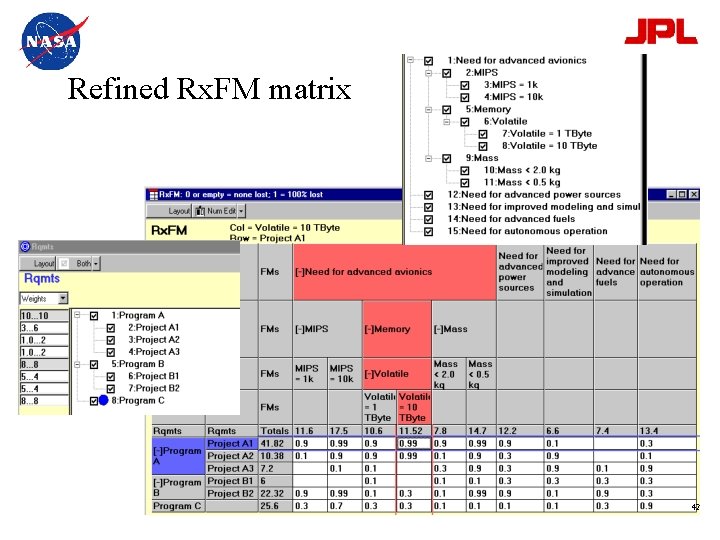The image size is (720, 540).
Task: Collapse the 1:Need for advanced avionics node
Action: coord(411,60)
